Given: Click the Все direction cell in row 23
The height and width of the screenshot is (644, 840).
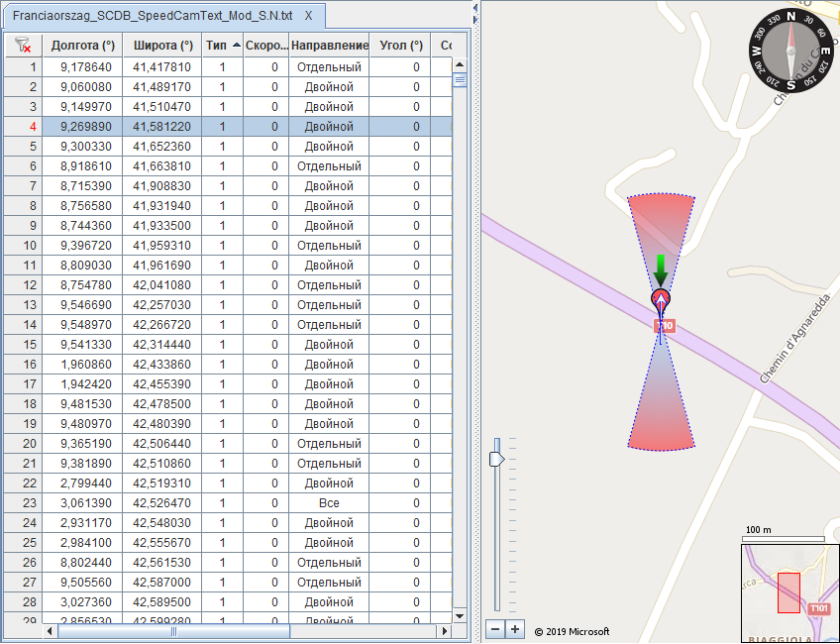Looking at the screenshot, I should (x=330, y=503).
